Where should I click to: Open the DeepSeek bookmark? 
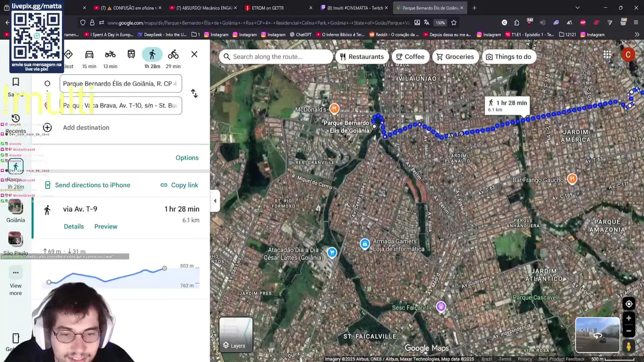[x=162, y=35]
